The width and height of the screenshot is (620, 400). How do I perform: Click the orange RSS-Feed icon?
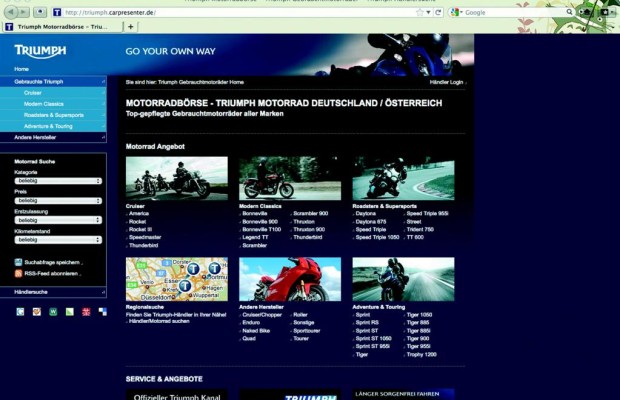point(18,274)
